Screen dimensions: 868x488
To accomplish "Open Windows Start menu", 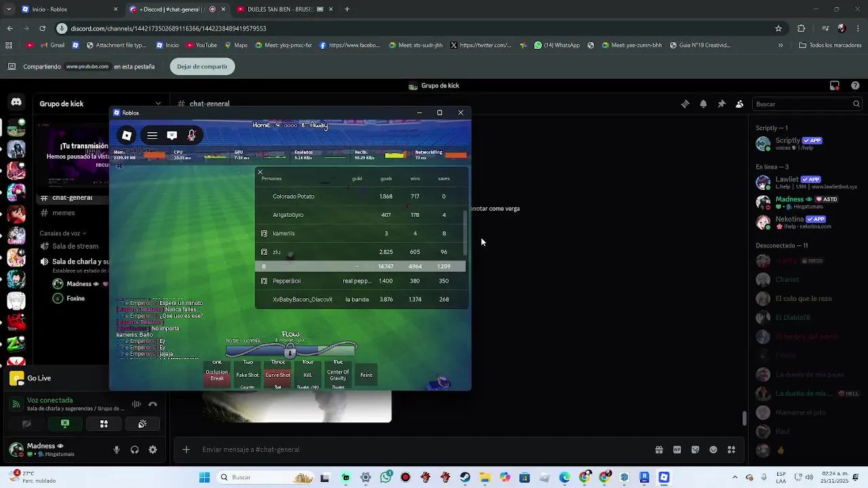I will pos(204,477).
